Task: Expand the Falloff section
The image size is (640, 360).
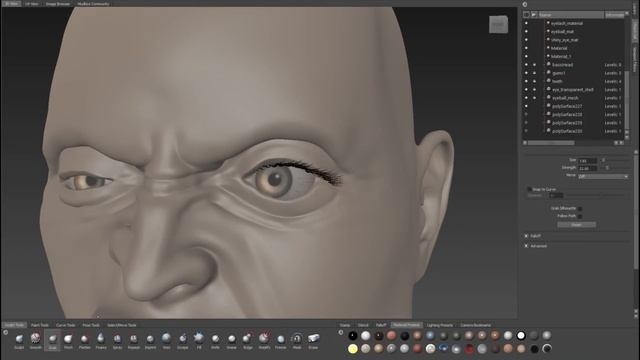Action: click(526, 236)
